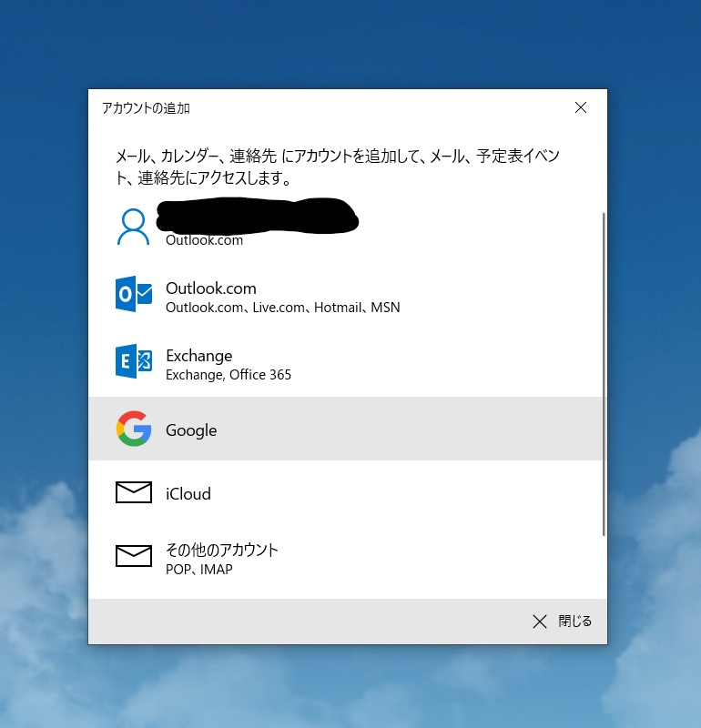Click Exchange, Office 365 subtitle
701x728 pixels.
pos(229,375)
